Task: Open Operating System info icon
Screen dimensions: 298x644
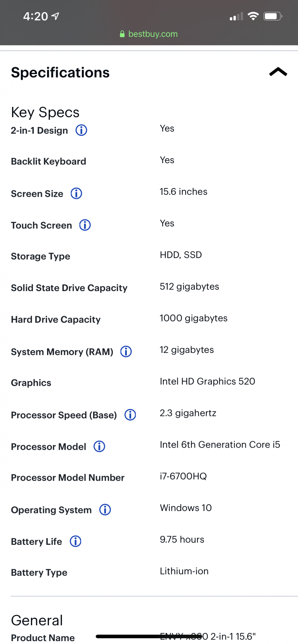Action: [105, 510]
